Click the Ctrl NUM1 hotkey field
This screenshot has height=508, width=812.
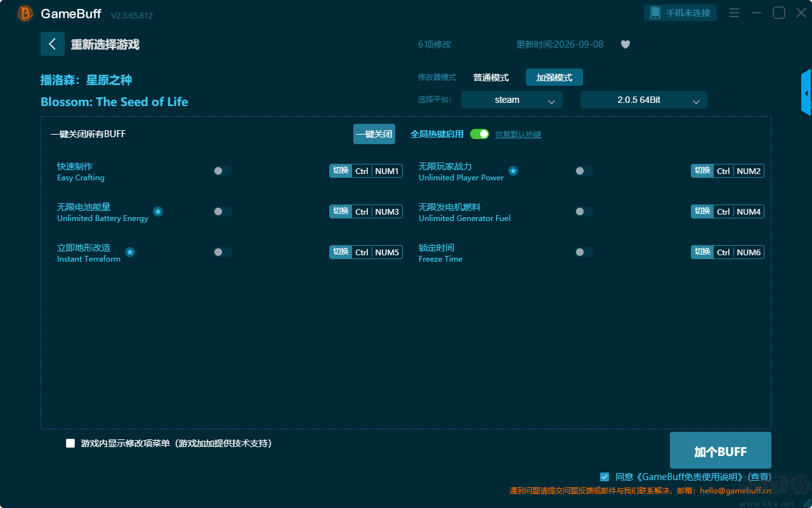point(377,171)
